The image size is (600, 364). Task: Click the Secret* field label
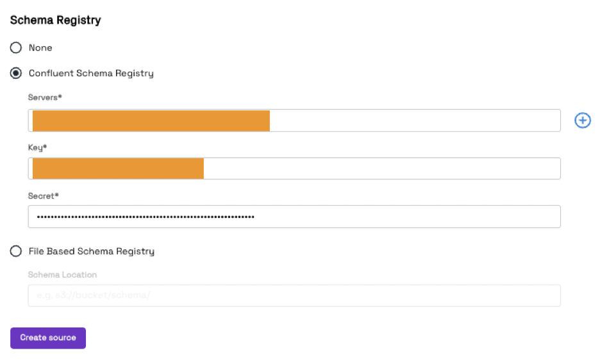coord(43,195)
